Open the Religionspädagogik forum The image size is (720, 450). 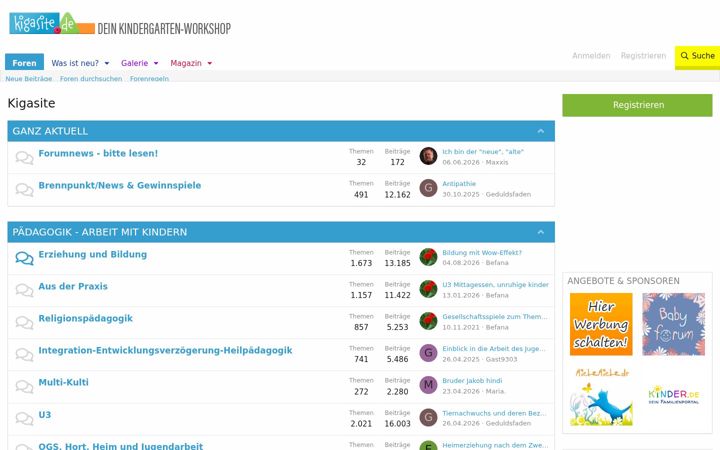(85, 319)
